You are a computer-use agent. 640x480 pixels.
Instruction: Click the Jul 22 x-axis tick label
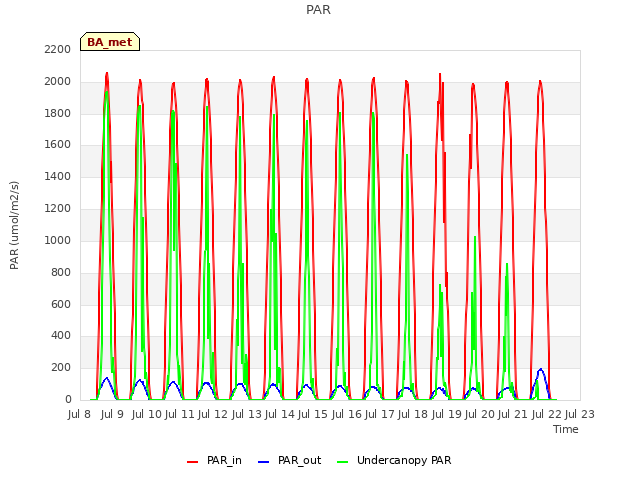[547, 414]
